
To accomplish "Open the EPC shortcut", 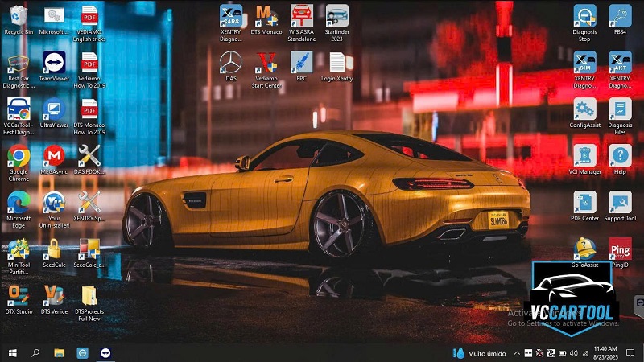I will pos(301,63).
